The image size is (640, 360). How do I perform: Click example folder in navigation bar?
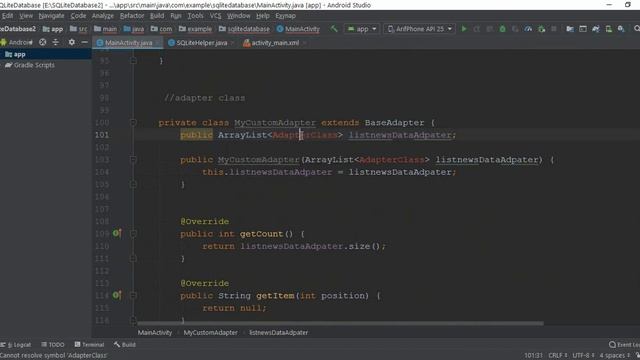[195, 29]
